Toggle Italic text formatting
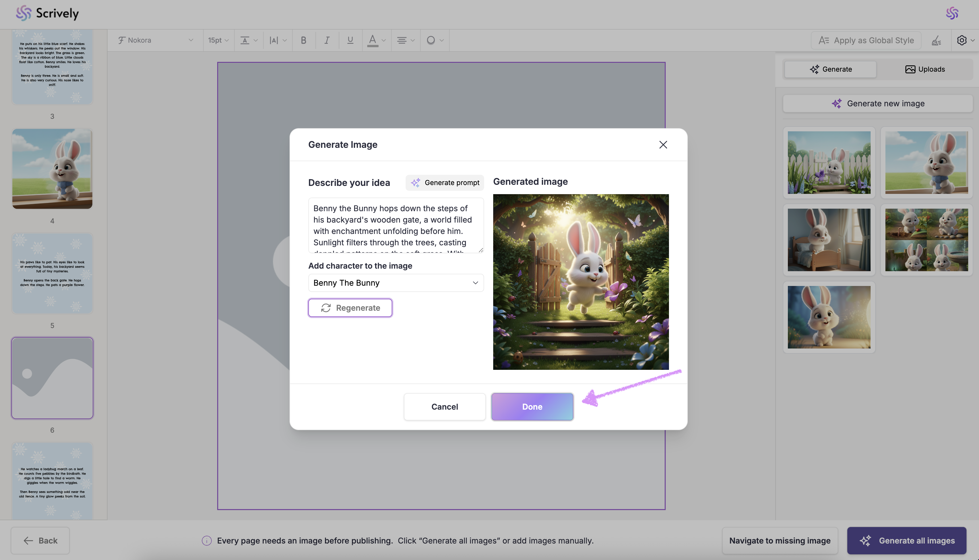The image size is (979, 560). [x=327, y=40]
